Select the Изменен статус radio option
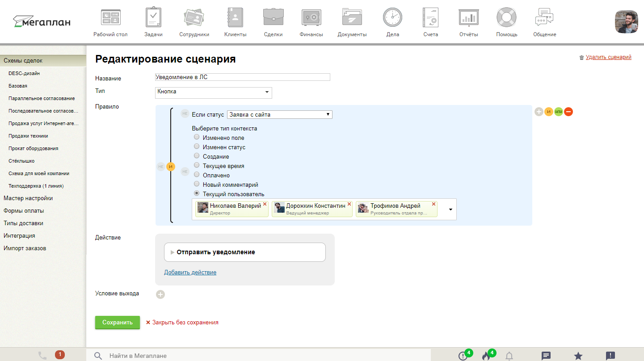Image resolution: width=644 pixels, height=361 pixels. [x=197, y=147]
